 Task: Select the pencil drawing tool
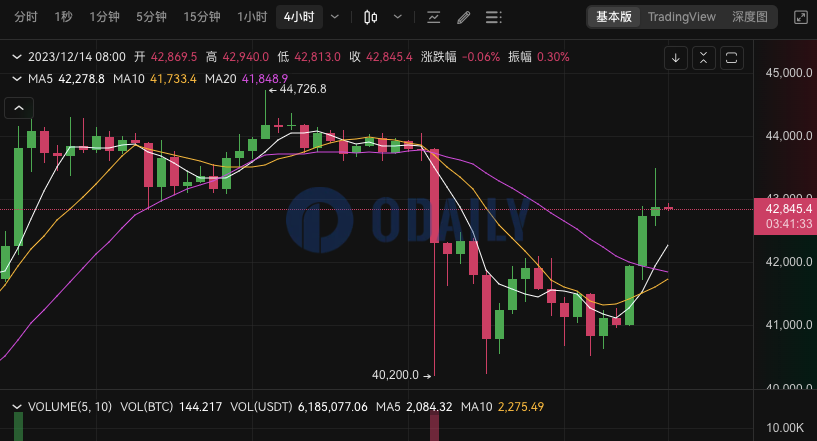pos(463,17)
